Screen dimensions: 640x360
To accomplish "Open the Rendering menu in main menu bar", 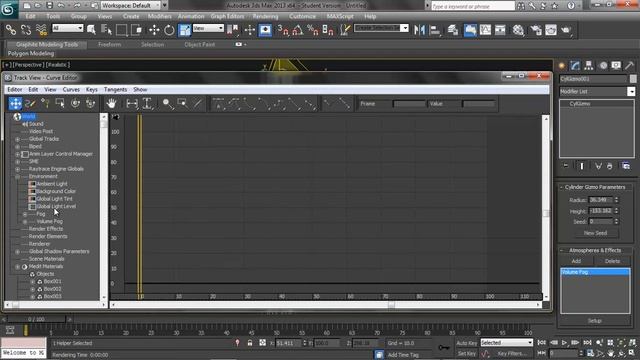I will [x=265, y=16].
